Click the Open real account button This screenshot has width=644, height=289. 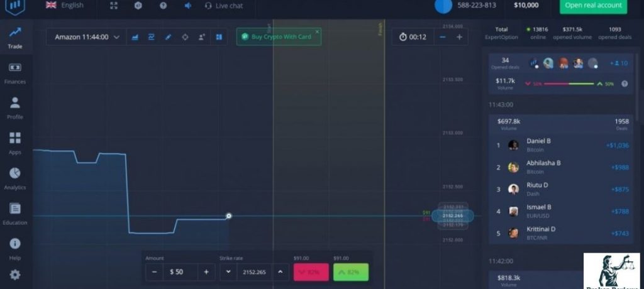point(594,6)
